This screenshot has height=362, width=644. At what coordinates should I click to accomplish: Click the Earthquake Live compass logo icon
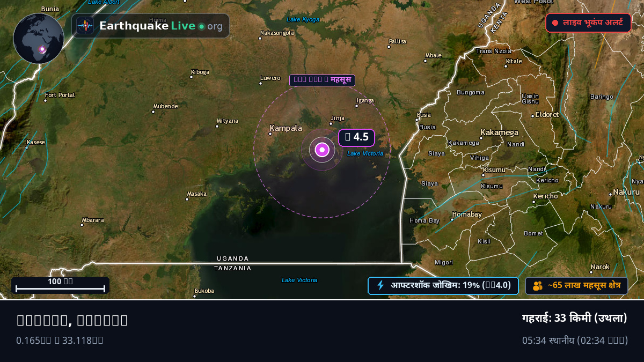85,26
